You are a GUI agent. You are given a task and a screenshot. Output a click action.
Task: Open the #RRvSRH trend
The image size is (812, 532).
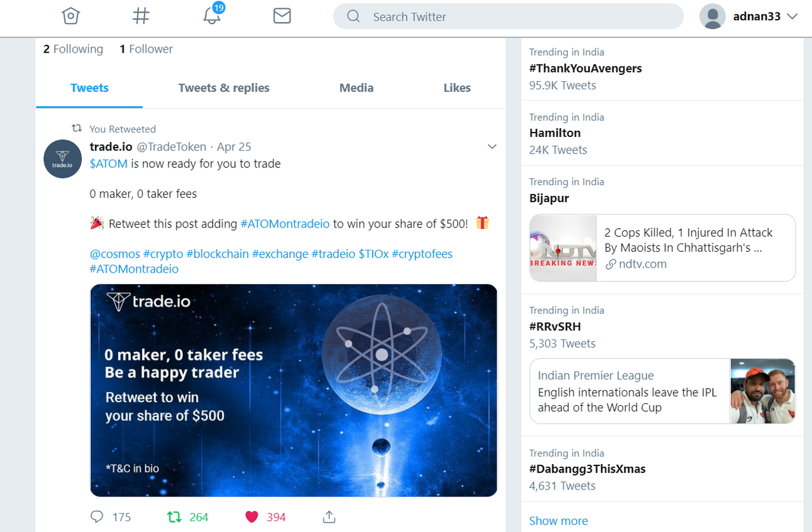point(555,327)
